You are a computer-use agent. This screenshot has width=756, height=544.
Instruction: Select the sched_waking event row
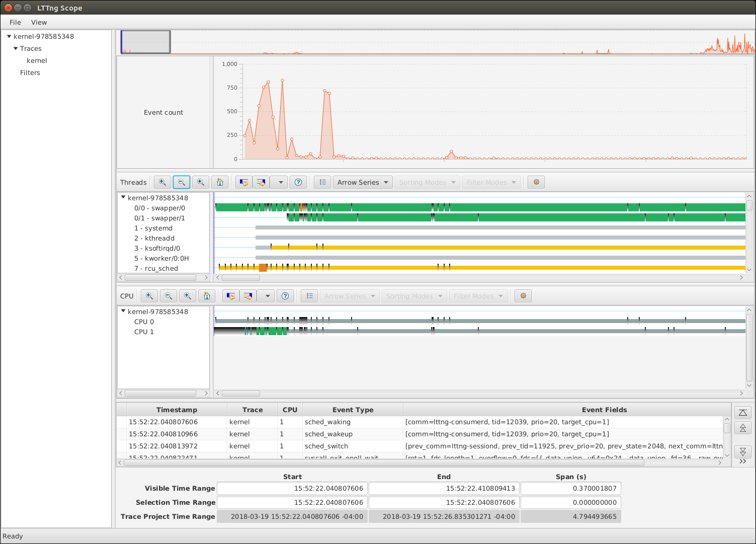pos(420,422)
